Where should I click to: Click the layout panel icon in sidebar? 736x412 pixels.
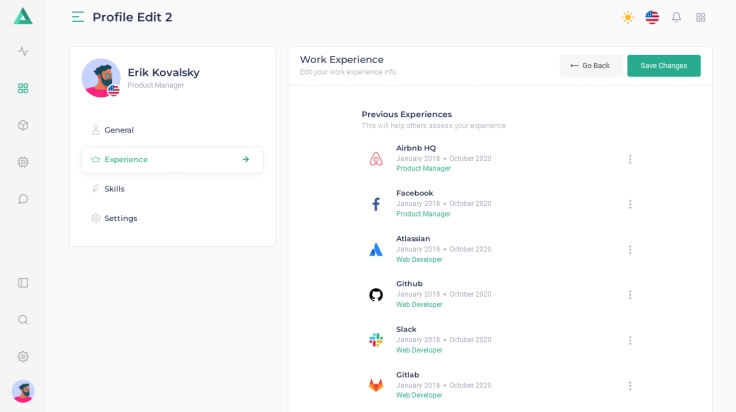[23, 283]
